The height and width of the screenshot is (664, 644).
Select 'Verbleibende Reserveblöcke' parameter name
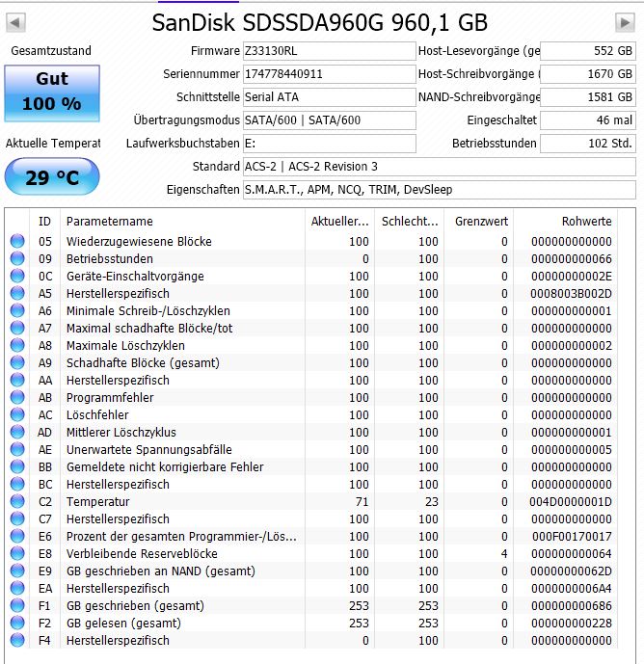click(x=142, y=554)
